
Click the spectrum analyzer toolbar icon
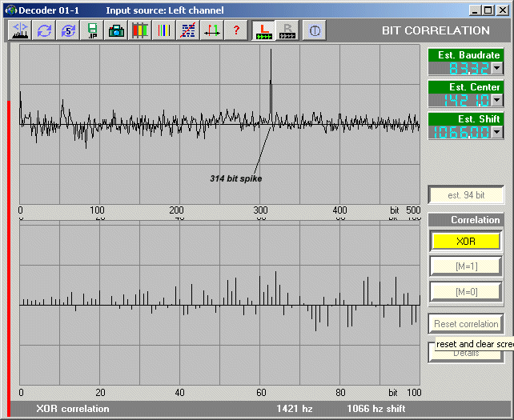pyautogui.click(x=20, y=30)
